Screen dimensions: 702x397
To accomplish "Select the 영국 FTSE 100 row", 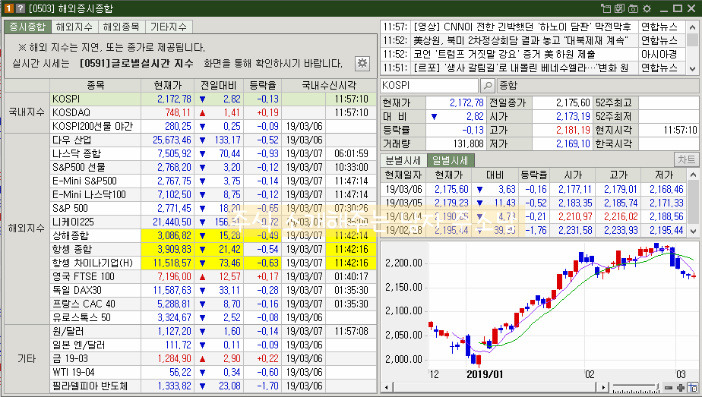I will (x=213, y=276).
